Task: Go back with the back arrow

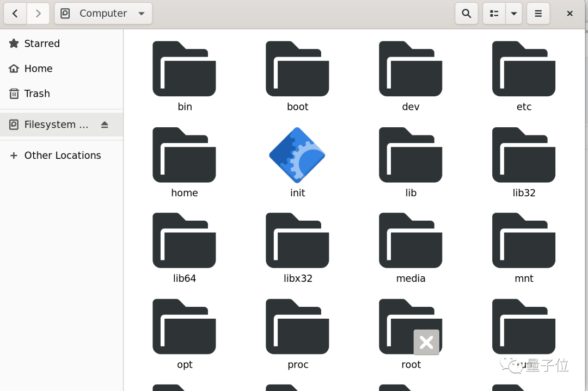Action: pos(15,14)
